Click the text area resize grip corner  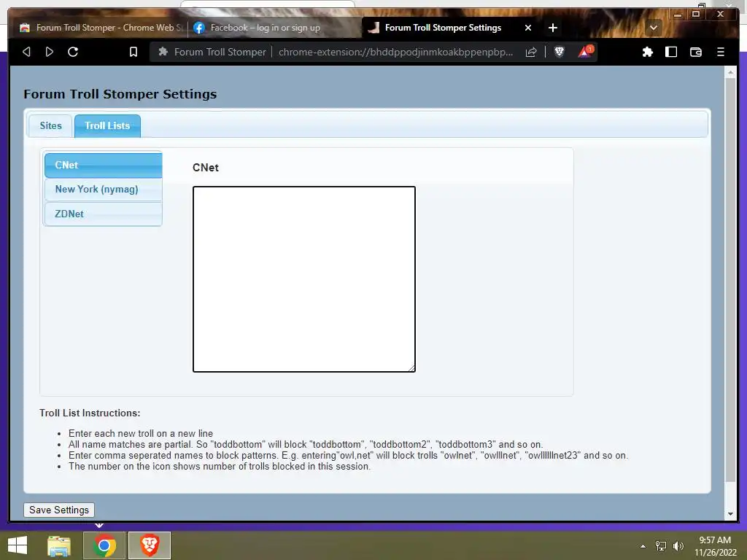[x=411, y=368]
